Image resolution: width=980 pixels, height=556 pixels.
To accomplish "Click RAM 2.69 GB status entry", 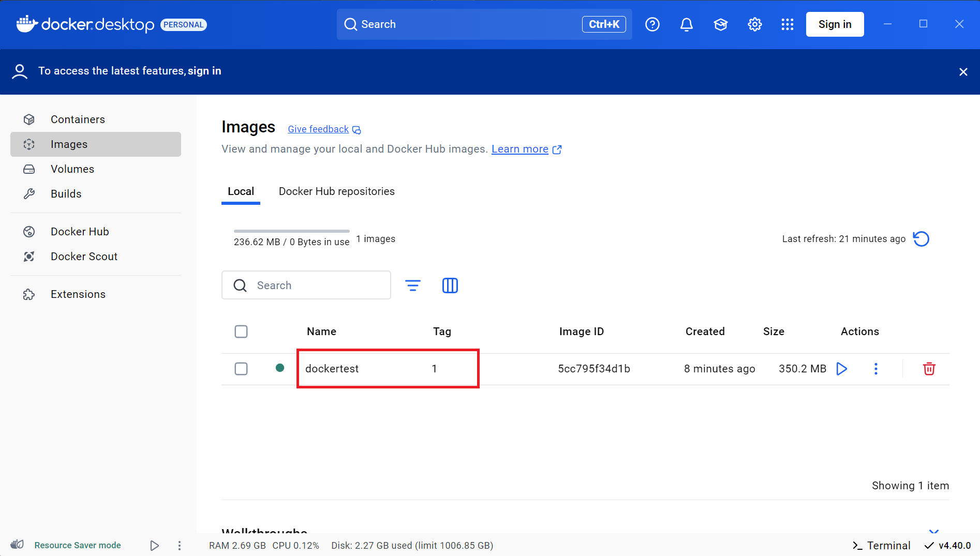I will coord(237,546).
